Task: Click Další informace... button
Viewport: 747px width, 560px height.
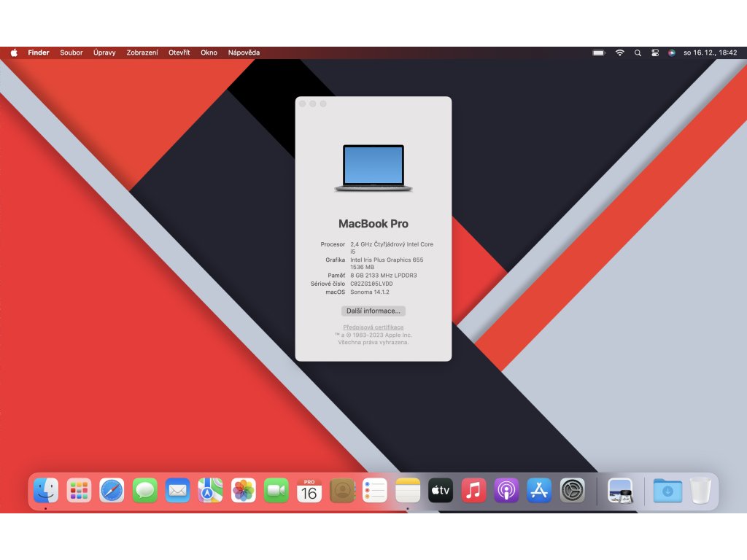Action: 373,311
